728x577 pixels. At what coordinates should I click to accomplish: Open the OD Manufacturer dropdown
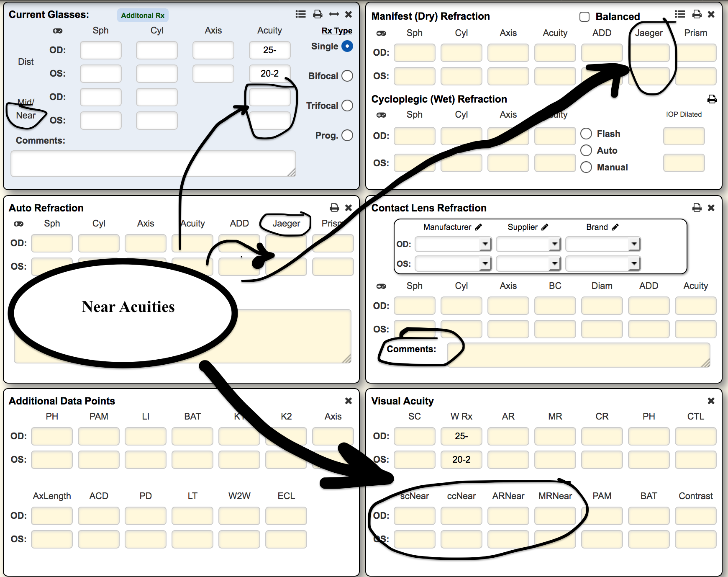coord(485,244)
